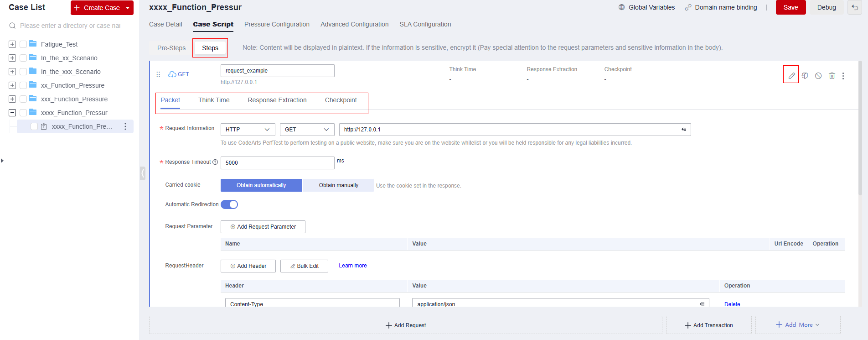Click the small triangle arrow at left edge

[x=2, y=161]
